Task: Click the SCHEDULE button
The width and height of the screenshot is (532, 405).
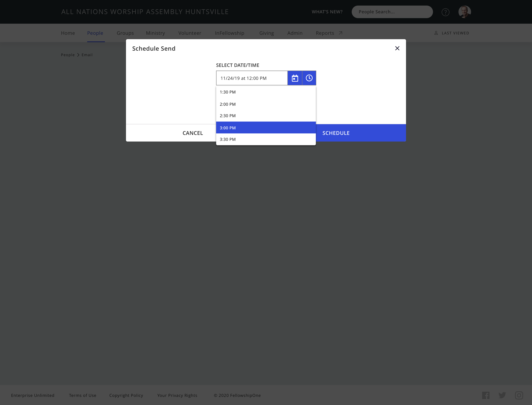Action: point(336,133)
